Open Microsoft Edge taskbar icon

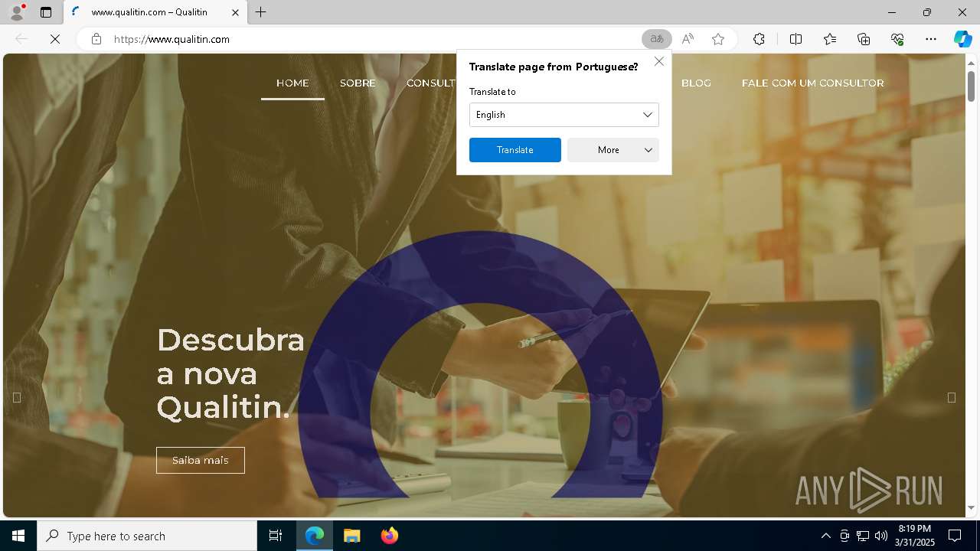[x=315, y=536]
